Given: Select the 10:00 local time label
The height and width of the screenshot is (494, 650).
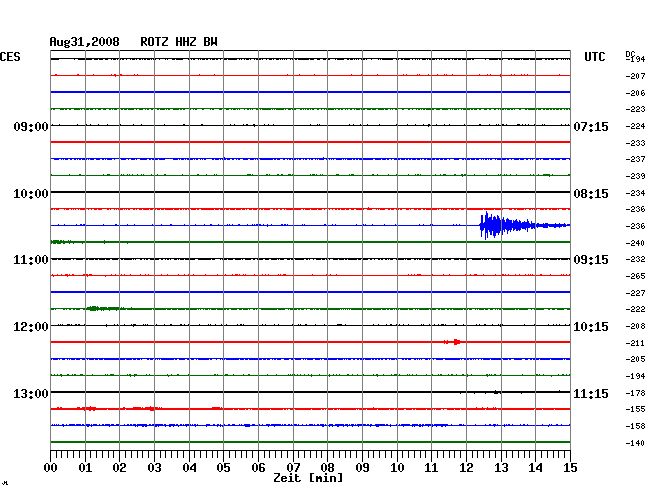Looking at the screenshot, I should [31, 194].
